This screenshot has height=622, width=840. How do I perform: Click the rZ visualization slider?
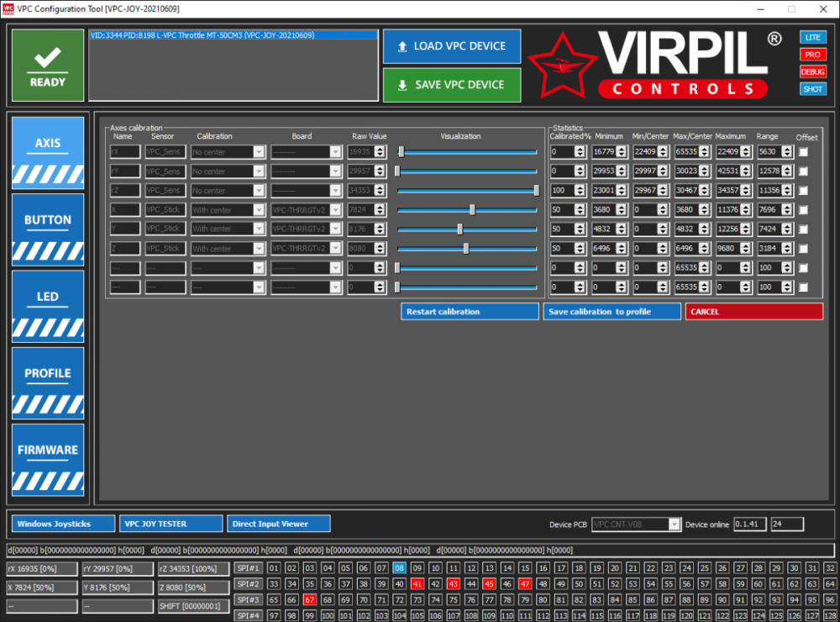[x=467, y=190]
